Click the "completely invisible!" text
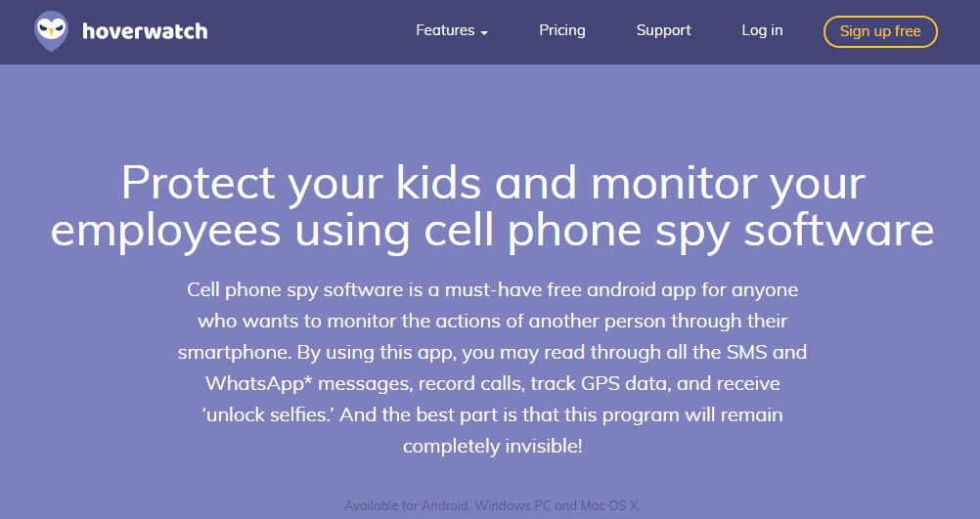 (493, 445)
